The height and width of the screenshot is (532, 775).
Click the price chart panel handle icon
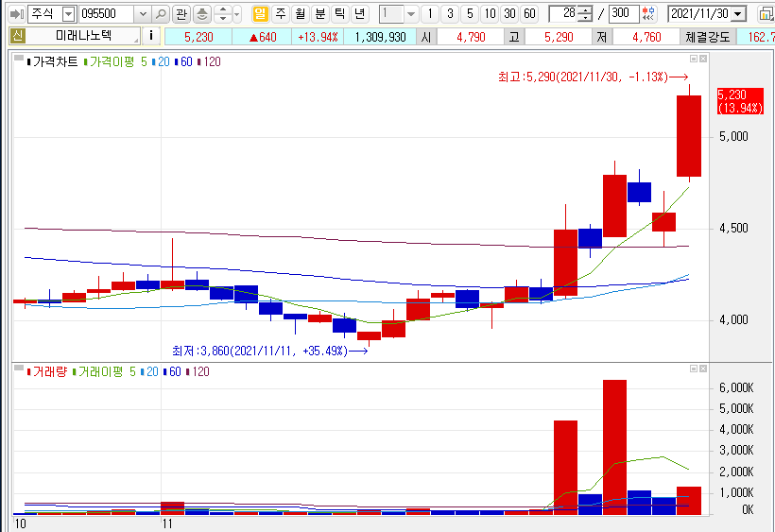coord(19,59)
